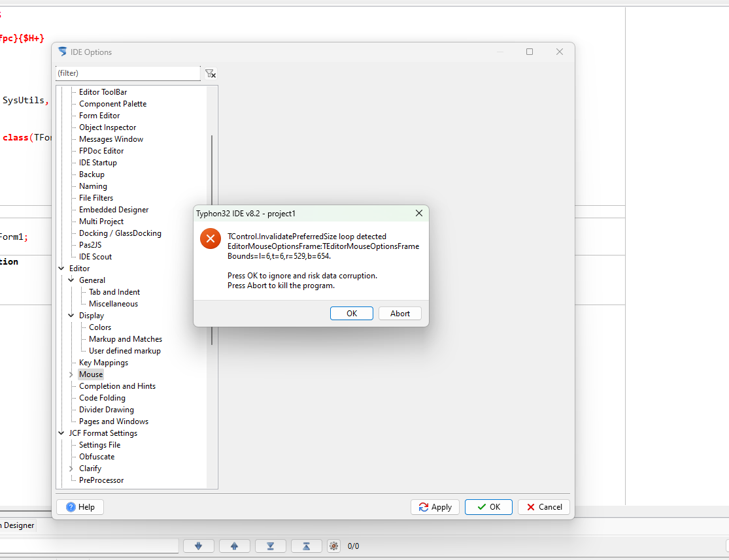Clear the options filter with the funnel icon
Image resolution: width=729 pixels, height=560 pixels.
(211, 73)
